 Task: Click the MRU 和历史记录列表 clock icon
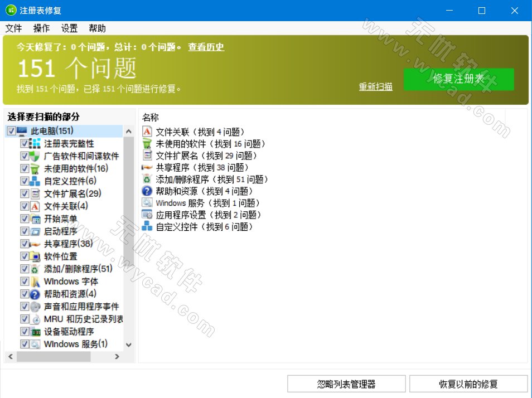click(35, 319)
